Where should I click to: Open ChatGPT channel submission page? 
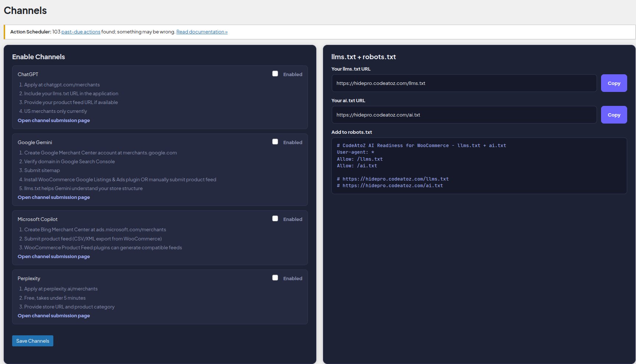click(x=53, y=120)
